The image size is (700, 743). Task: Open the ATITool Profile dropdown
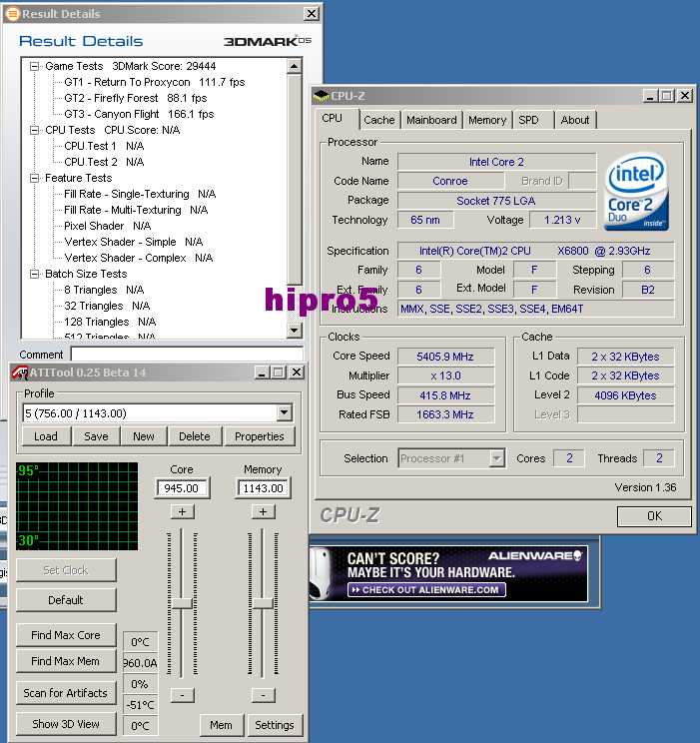click(x=284, y=413)
